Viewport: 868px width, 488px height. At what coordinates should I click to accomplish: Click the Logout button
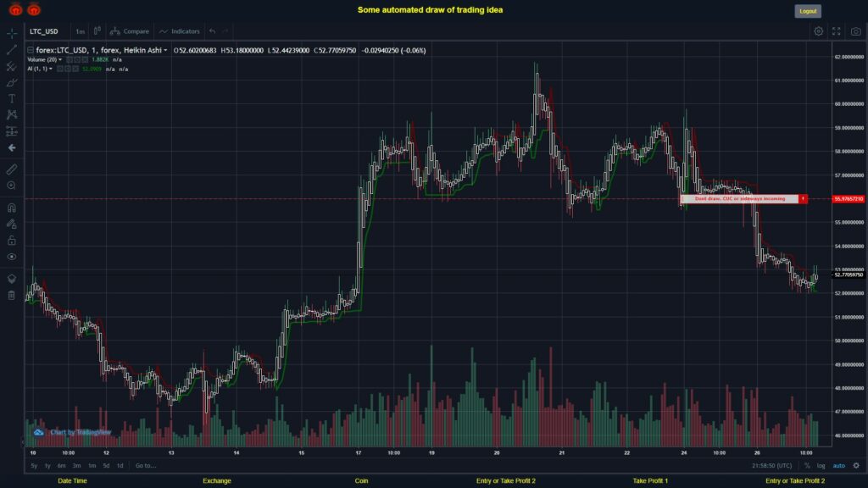click(x=808, y=11)
